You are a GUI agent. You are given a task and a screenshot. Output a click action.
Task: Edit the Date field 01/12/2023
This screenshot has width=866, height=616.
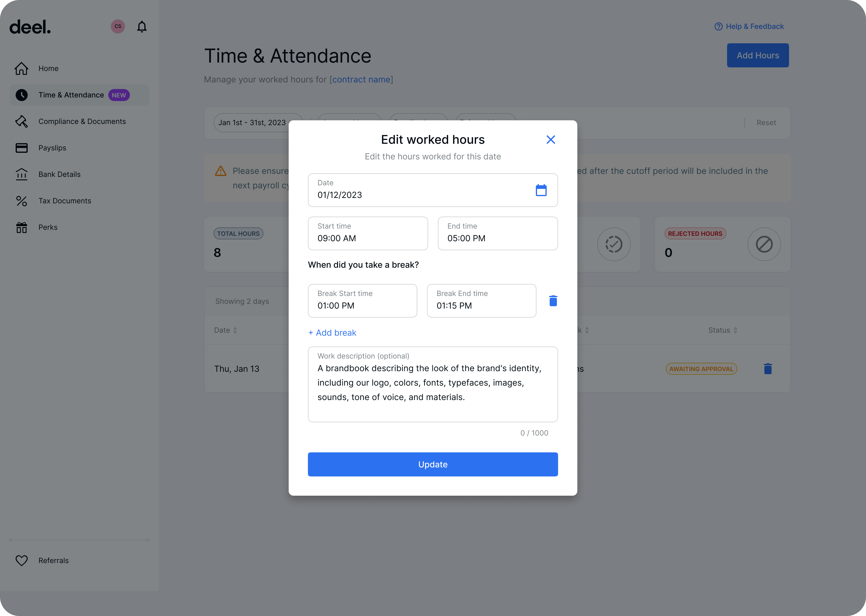433,190
